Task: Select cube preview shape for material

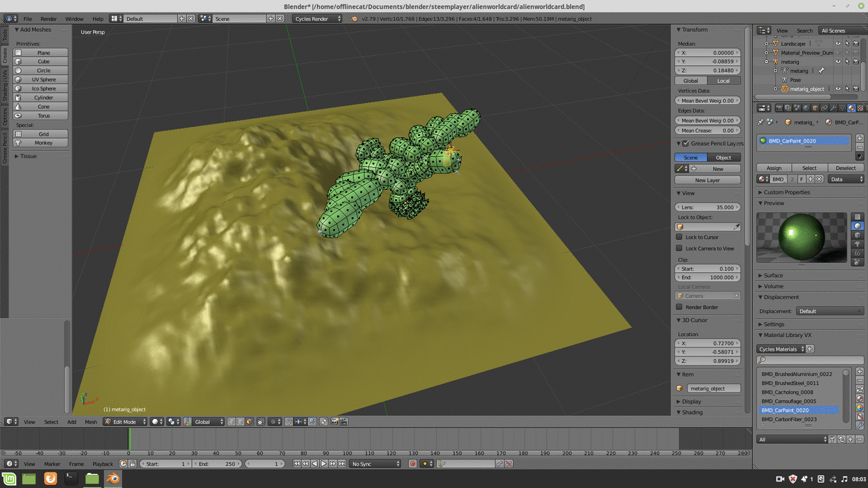Action: pos(857,235)
